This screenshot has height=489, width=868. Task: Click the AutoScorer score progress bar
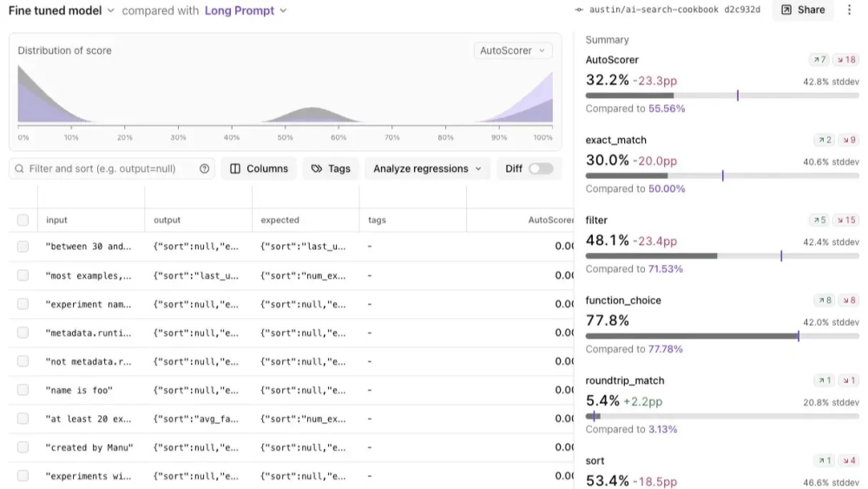(x=722, y=96)
